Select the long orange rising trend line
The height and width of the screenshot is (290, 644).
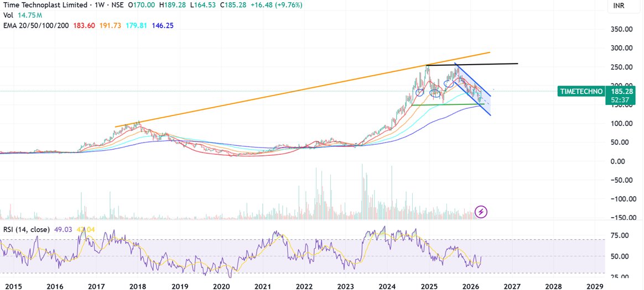[303, 90]
